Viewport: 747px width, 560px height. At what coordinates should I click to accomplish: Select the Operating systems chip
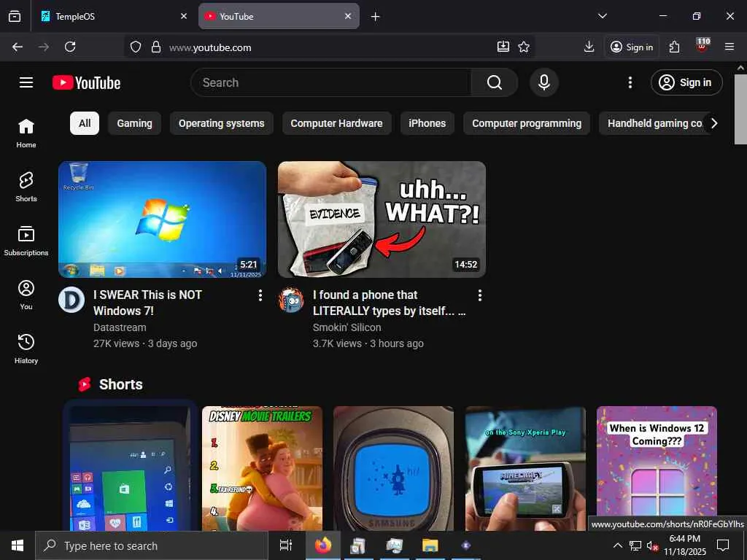pyautogui.click(x=222, y=123)
